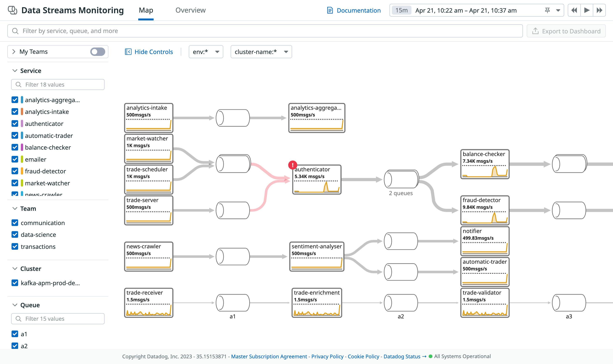Image resolution: width=613 pixels, height=364 pixels.
Task: Open the env:* dropdown
Action: 206,52
